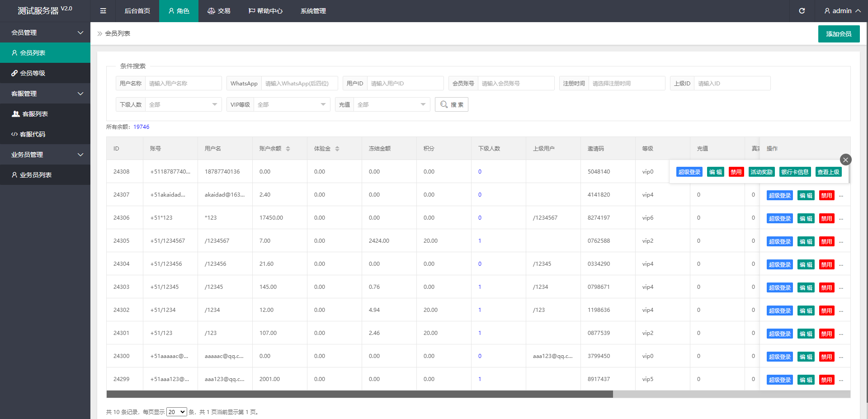Open the 下级人数 filter dropdown
The height and width of the screenshot is (419, 868).
[x=183, y=104]
